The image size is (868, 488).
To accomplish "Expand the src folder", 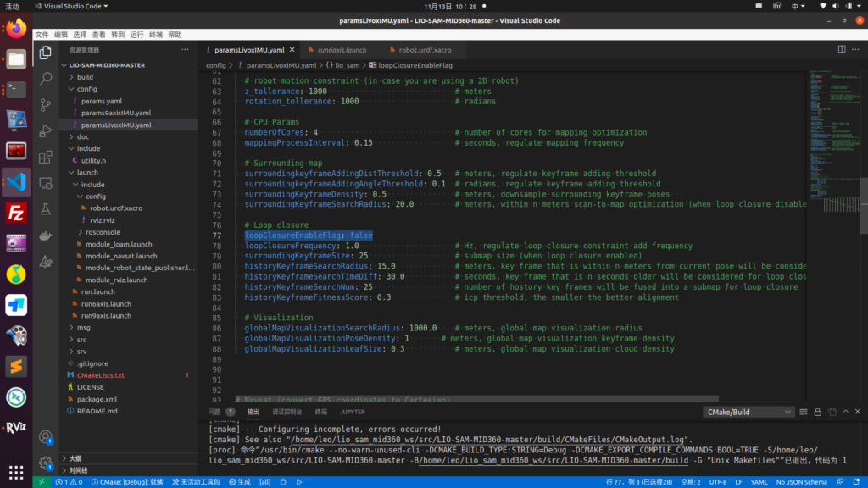I will click(x=129, y=340).
